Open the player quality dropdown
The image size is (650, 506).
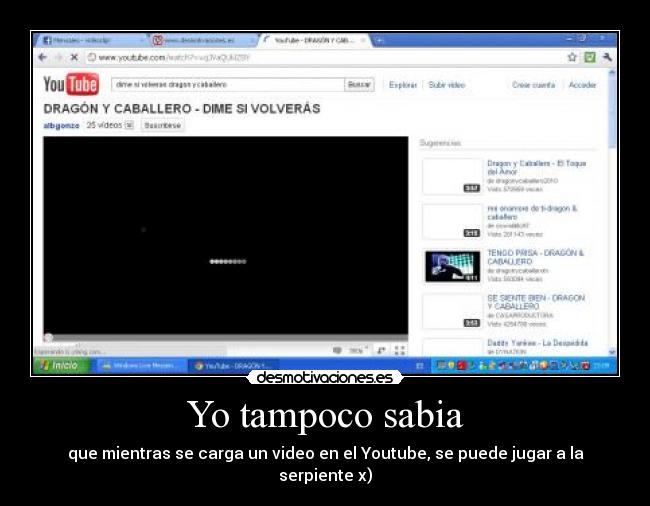click(x=358, y=351)
